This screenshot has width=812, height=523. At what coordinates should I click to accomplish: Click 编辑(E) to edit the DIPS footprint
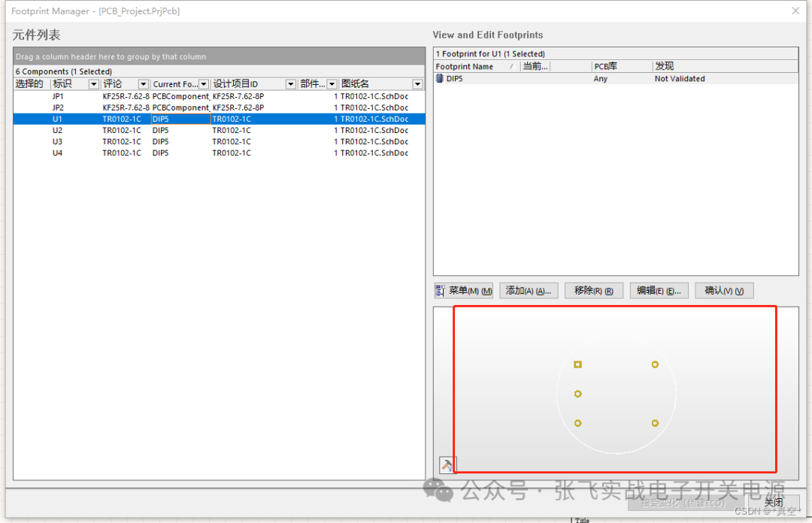659,290
